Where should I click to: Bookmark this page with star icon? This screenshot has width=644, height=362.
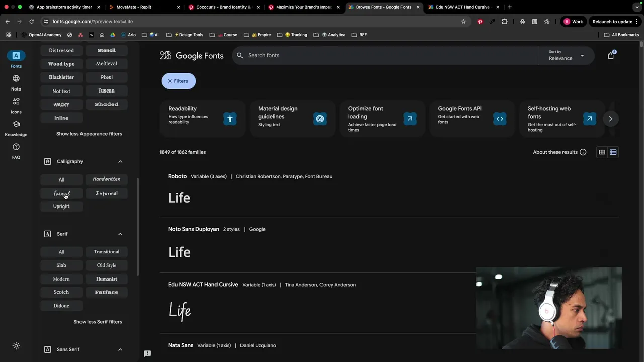[x=463, y=22]
